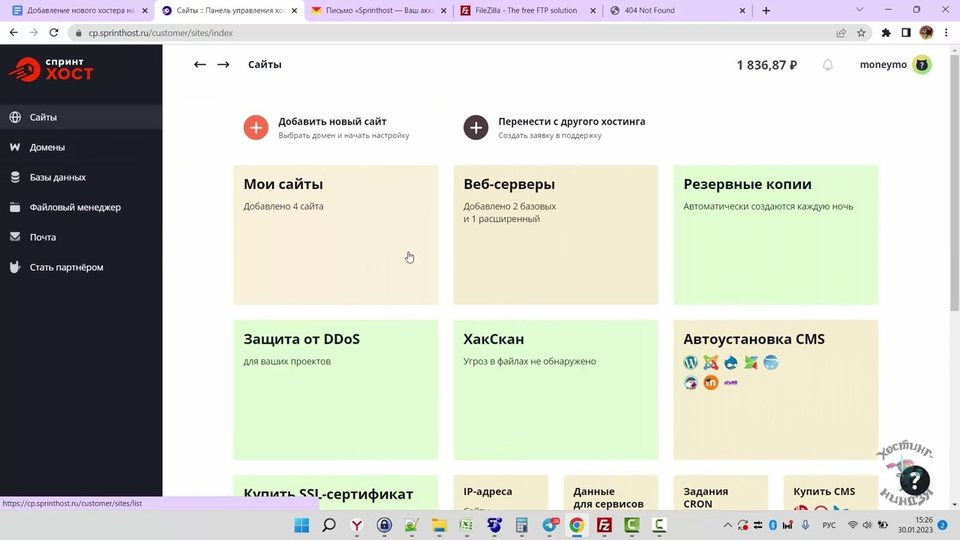This screenshot has width=960, height=540.
Task: Open Домены in the sidebar
Action: (x=81, y=147)
